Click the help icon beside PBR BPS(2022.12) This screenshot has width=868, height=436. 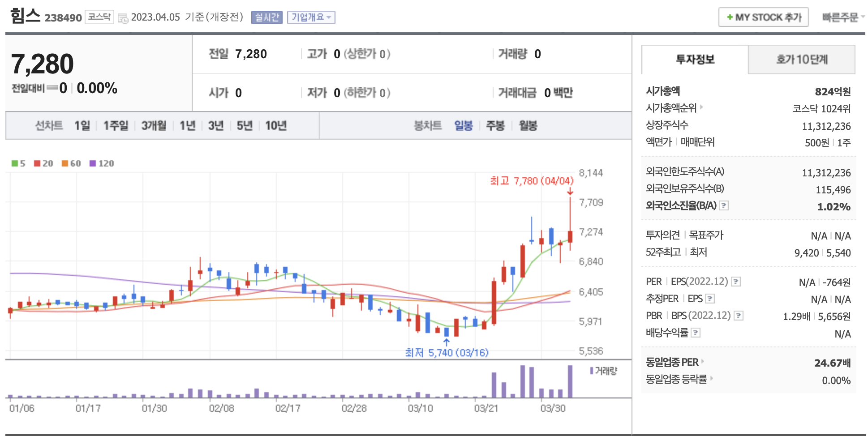pos(739,316)
